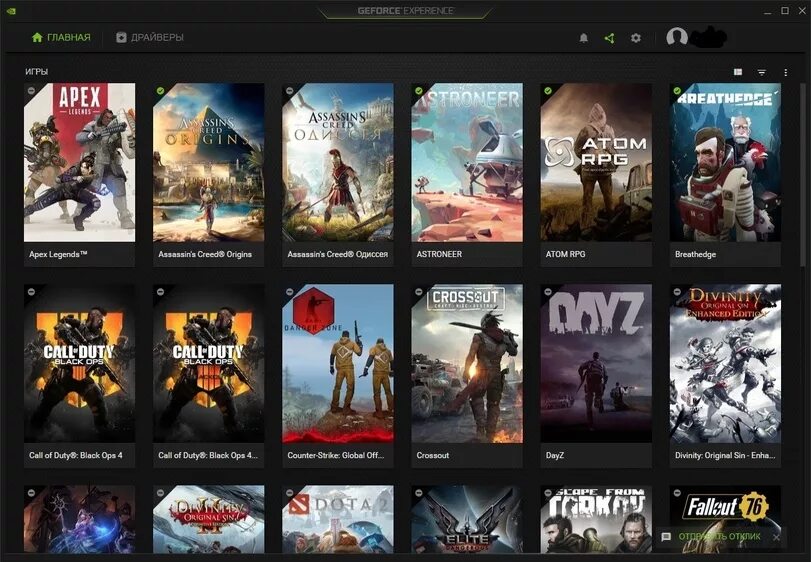Open the Counter-Strike: Global Offensive cover
The height and width of the screenshot is (562, 811).
[x=338, y=363]
